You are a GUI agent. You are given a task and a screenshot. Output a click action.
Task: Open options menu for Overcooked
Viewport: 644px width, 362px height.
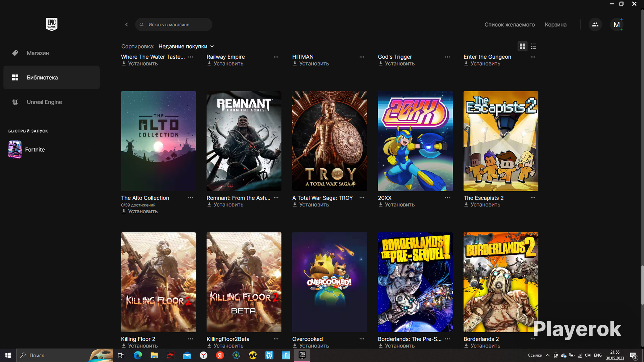tap(362, 339)
